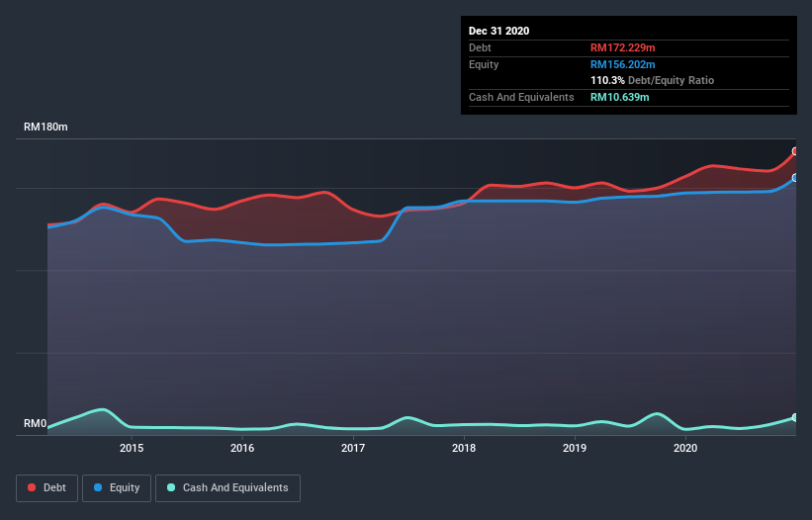Click the RM0 y-axis label
Viewport: 812px width, 520px height.
(36, 423)
